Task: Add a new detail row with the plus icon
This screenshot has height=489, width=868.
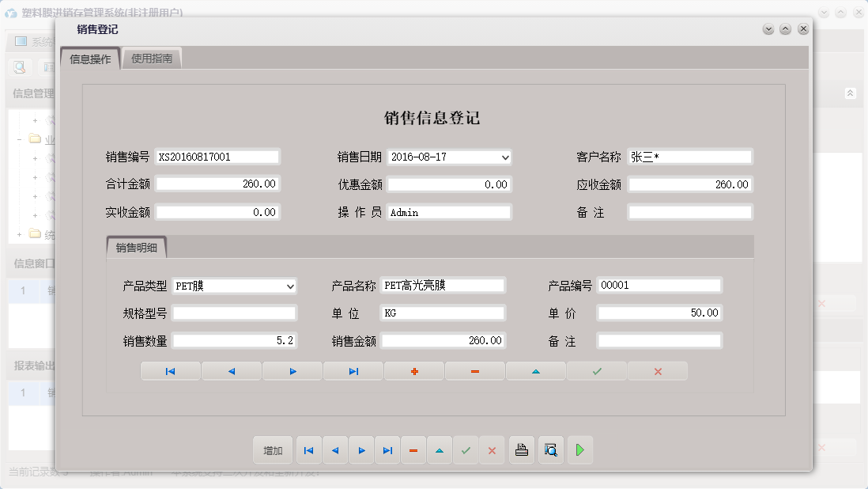Action: coord(413,370)
